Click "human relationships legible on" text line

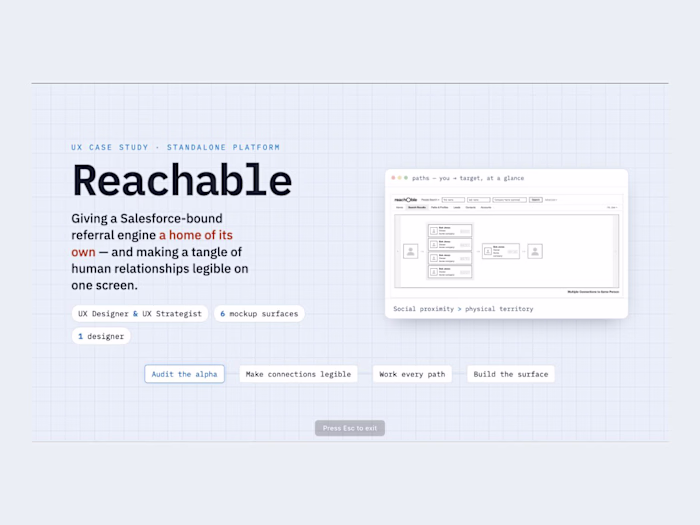pyautogui.click(x=160, y=269)
